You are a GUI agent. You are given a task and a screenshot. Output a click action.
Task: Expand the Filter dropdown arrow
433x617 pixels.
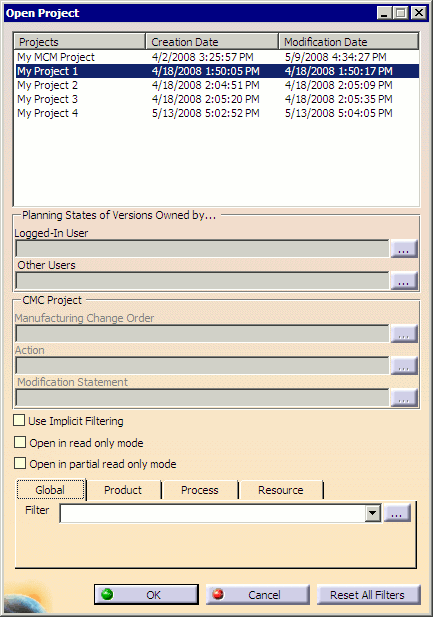372,513
